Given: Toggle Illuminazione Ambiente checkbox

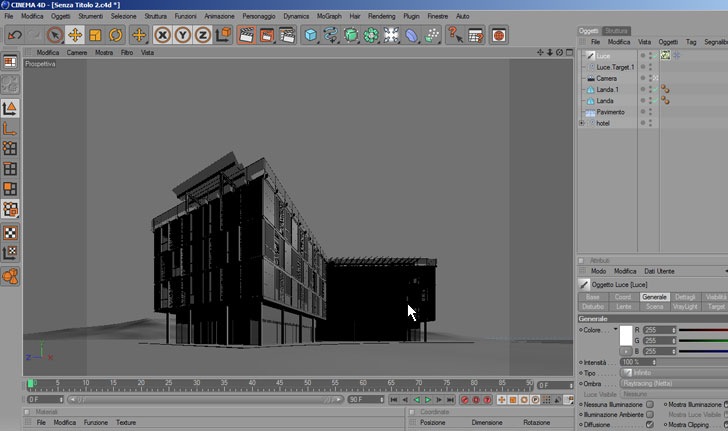Looking at the screenshot, I should (650, 414).
